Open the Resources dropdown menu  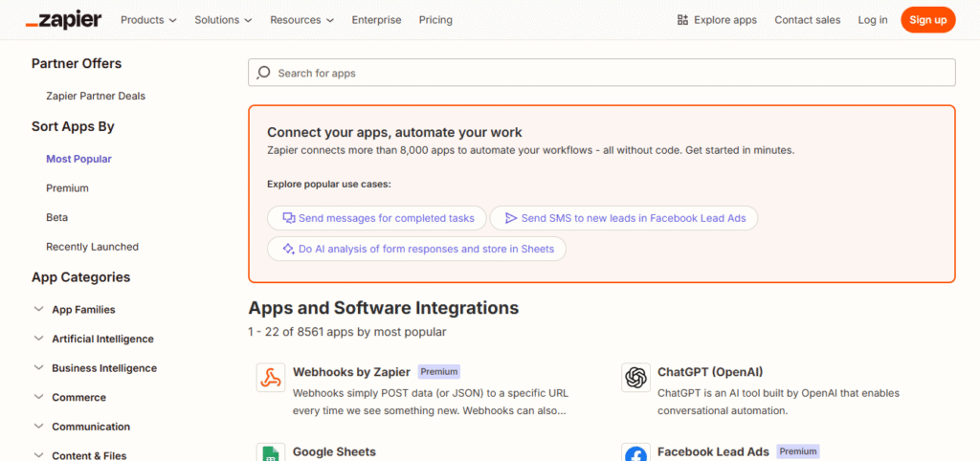[301, 20]
